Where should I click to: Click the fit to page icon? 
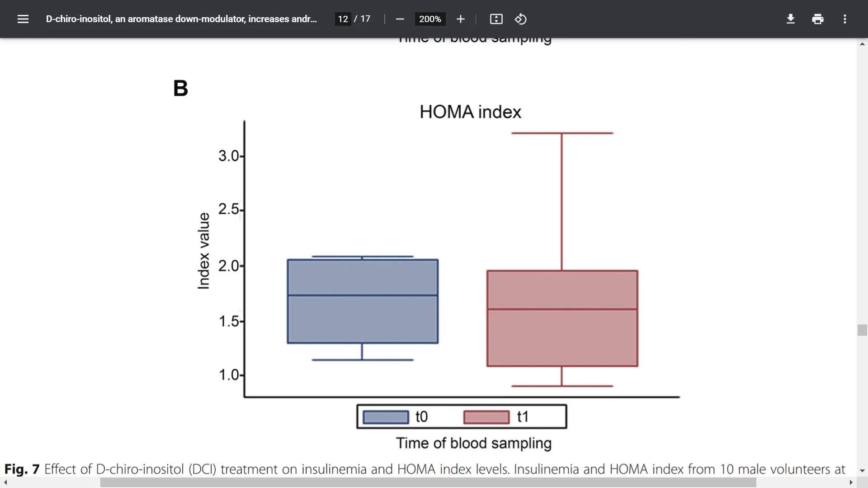496,19
